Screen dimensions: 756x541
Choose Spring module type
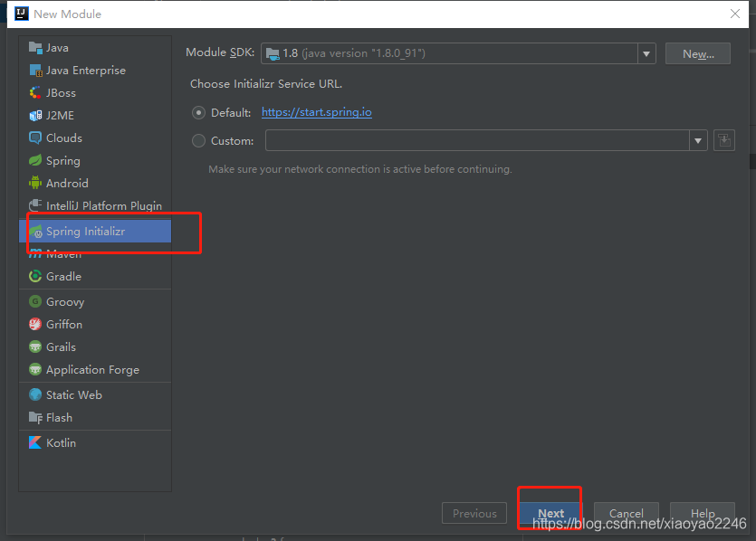pyautogui.click(x=95, y=160)
